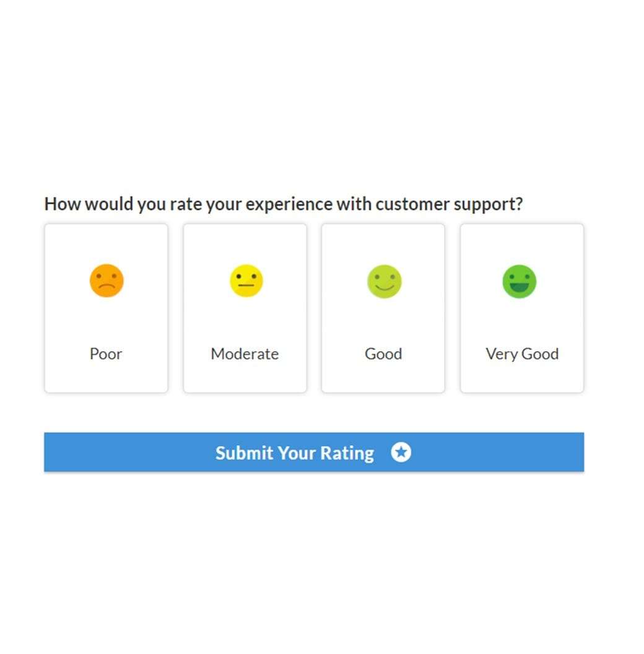Click the blank area below the Very Good label in its card
This screenshot has width=644, height=654.
point(522,377)
